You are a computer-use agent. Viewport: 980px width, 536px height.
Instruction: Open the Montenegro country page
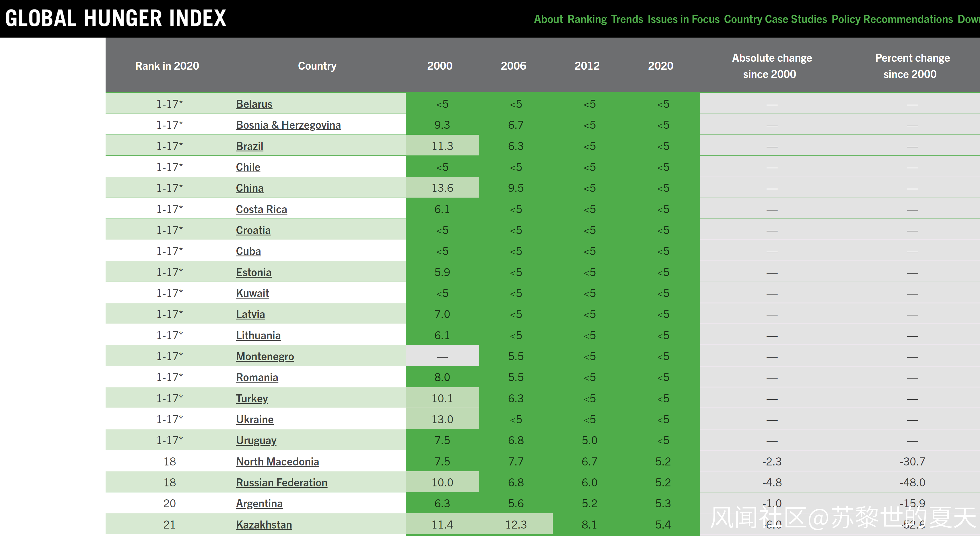pos(265,356)
